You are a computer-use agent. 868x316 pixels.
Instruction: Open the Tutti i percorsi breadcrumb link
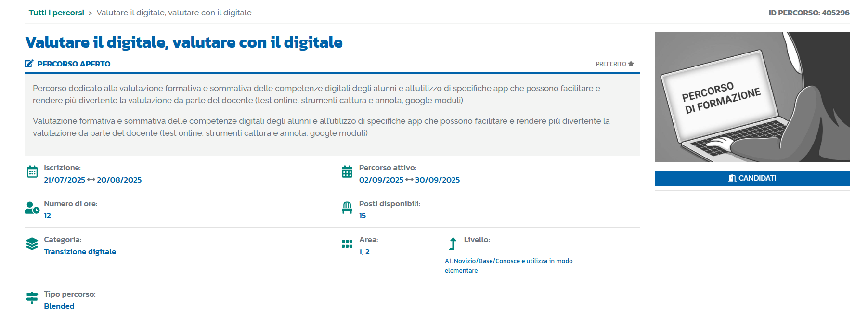[56, 13]
